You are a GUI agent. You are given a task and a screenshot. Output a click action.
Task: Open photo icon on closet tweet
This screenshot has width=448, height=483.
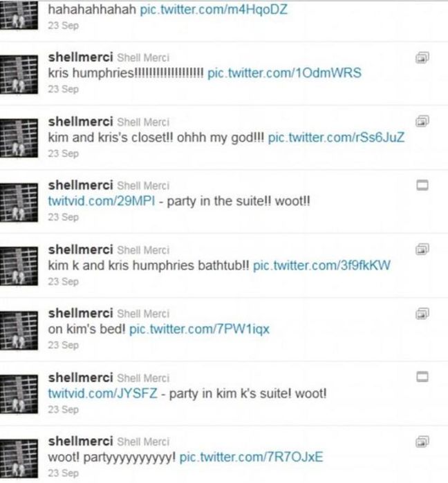click(x=422, y=122)
